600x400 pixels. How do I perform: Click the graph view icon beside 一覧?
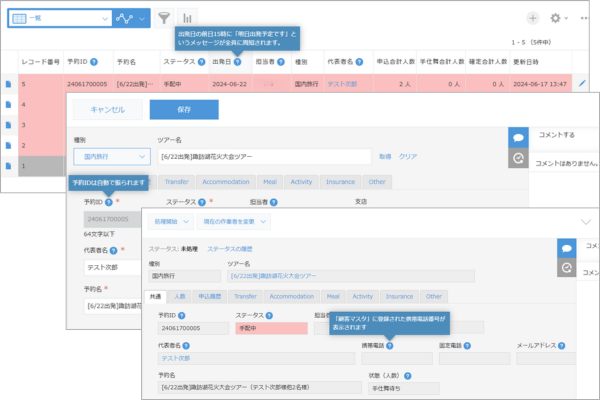pos(125,18)
